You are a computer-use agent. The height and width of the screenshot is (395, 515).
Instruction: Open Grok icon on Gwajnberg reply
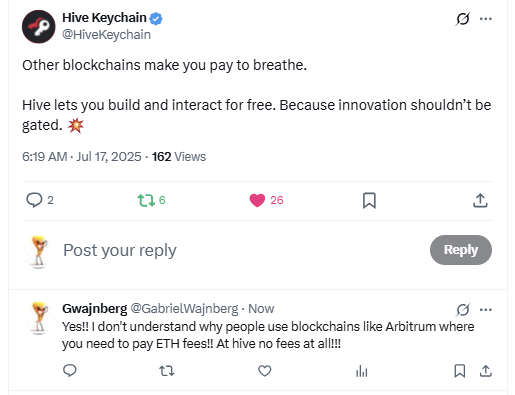[x=463, y=310]
